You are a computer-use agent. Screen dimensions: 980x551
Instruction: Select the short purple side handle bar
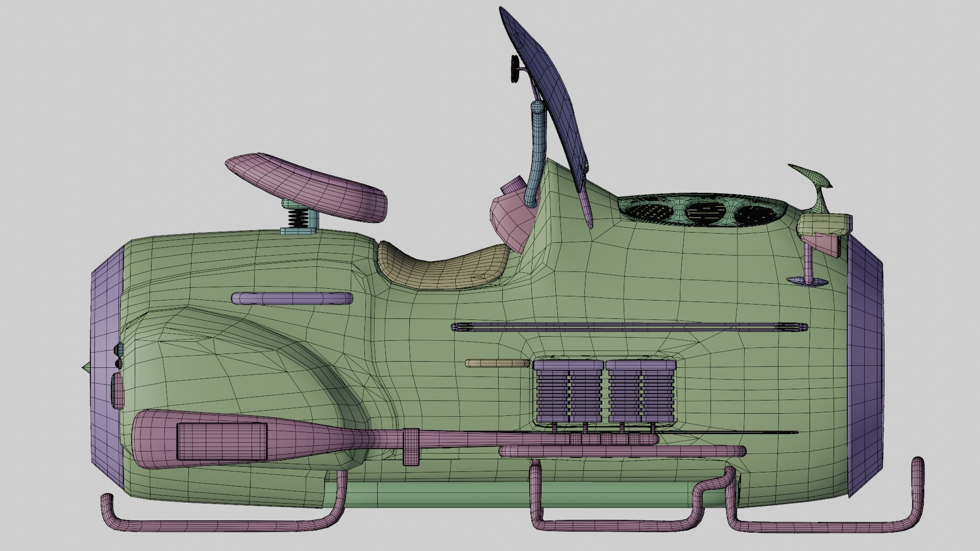coord(292,298)
